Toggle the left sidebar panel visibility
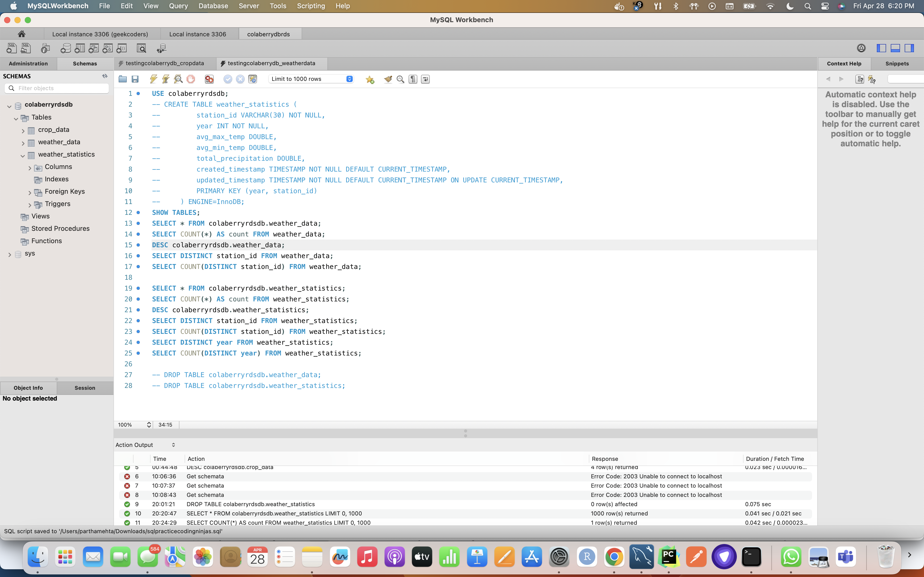 (881, 48)
